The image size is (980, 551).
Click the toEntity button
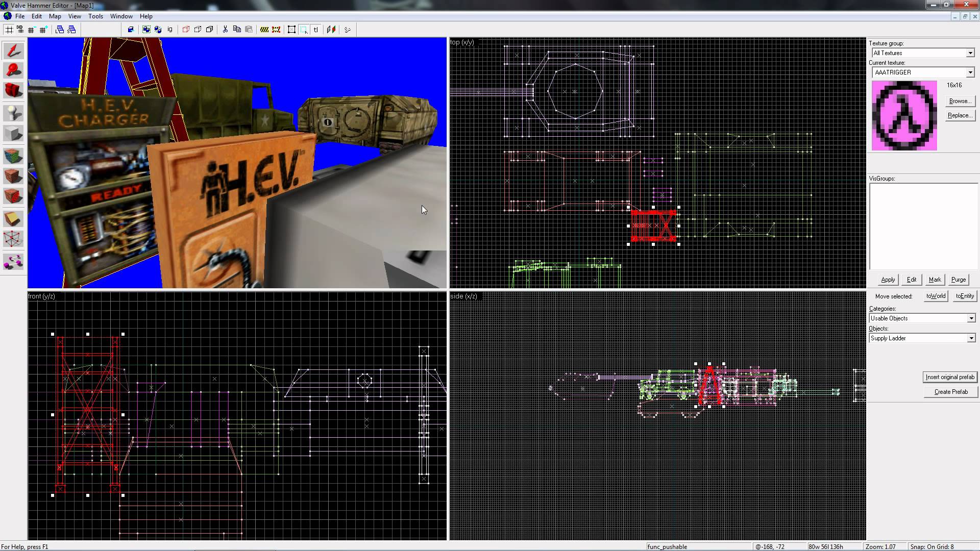[965, 296]
